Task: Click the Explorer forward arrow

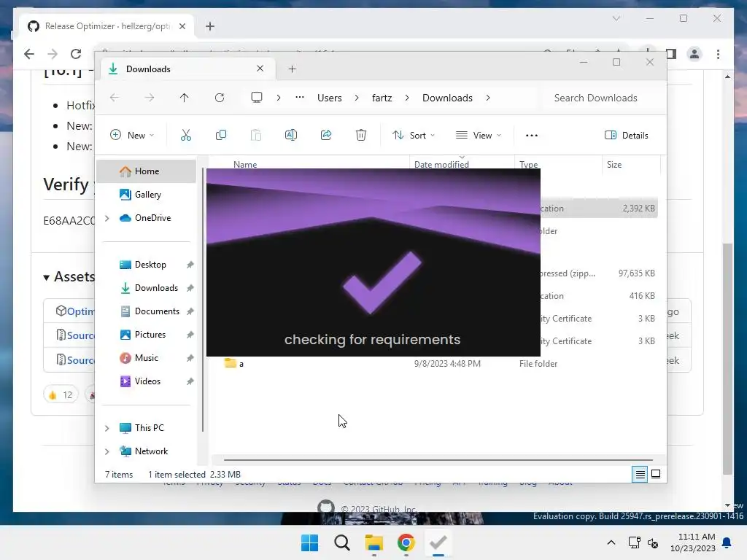Action: [x=150, y=98]
